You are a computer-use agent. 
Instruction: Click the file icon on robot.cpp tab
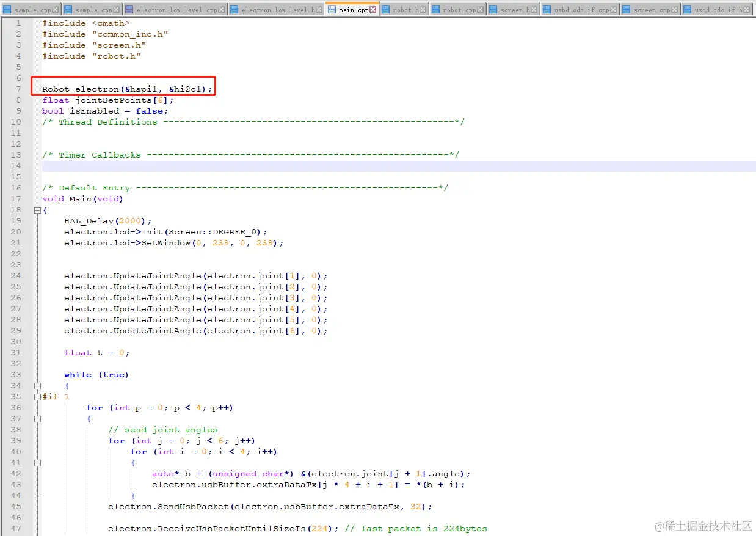436,10
